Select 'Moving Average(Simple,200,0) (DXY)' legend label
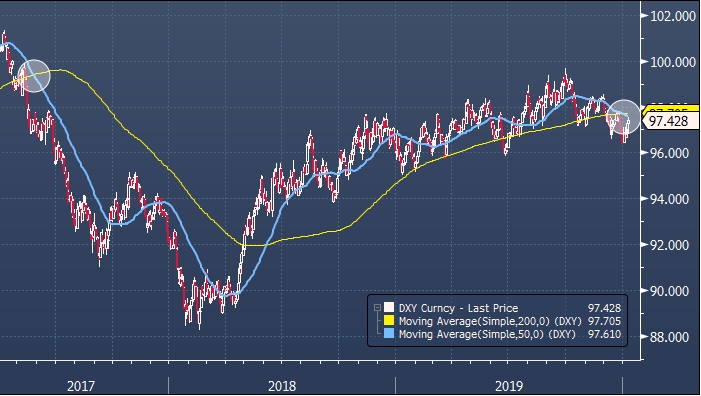701x396 pixels. pos(490,321)
